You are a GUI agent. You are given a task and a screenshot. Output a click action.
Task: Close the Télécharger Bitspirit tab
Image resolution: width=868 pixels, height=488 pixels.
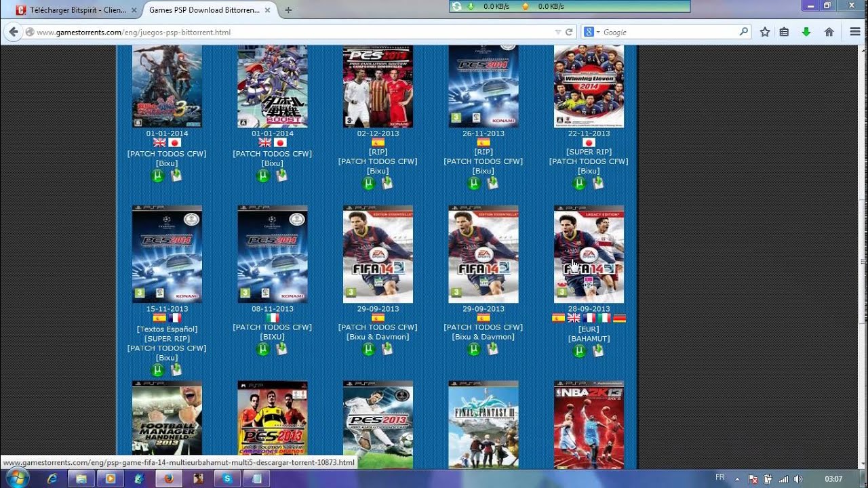134,10
